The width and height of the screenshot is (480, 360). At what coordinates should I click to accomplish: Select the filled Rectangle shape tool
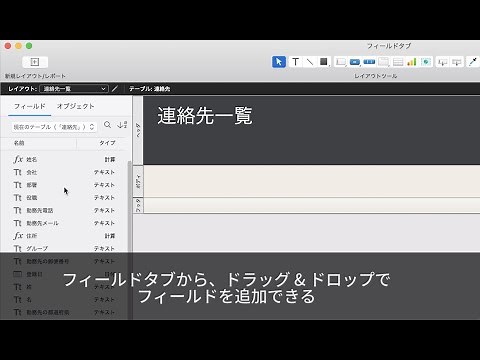[x=323, y=62]
